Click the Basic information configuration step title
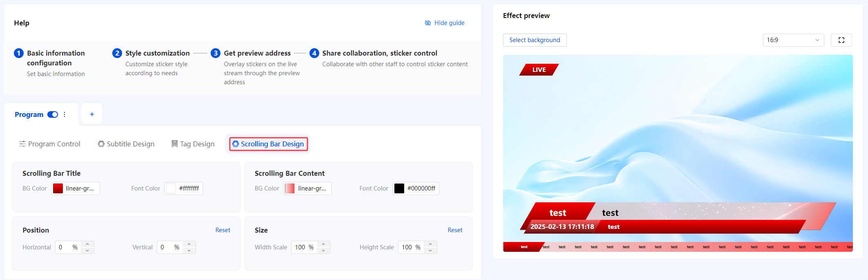The height and width of the screenshot is (280, 868). 56,58
